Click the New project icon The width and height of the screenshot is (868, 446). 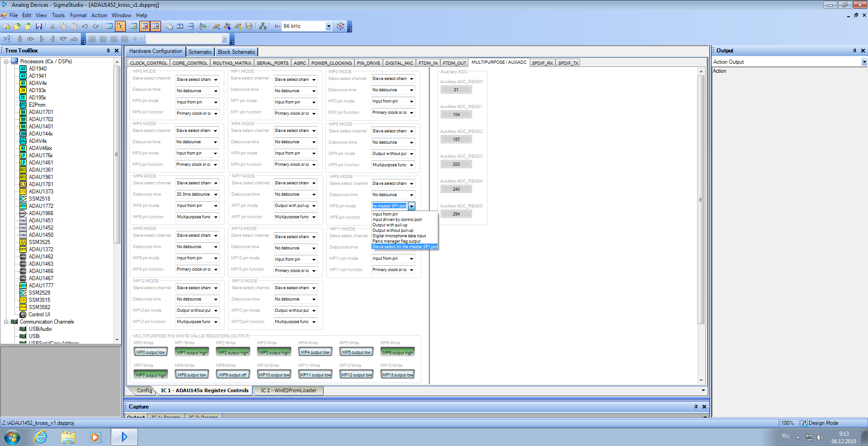(x=6, y=27)
